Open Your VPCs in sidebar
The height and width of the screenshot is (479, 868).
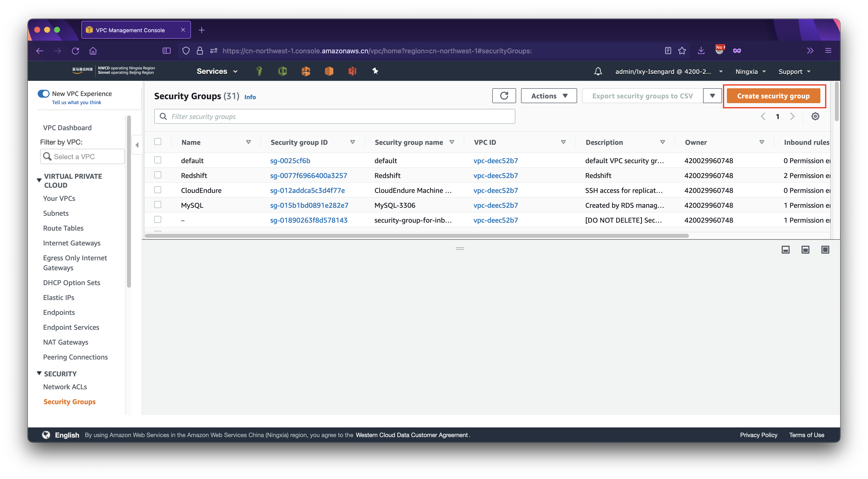pos(59,198)
